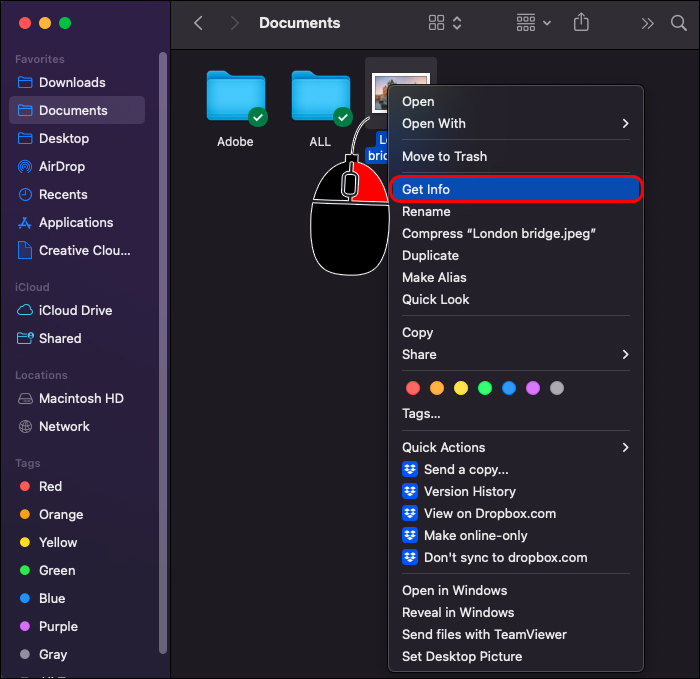Viewport: 700px width, 679px height.
Task: Choose Reveal in Windows
Action: click(516, 612)
